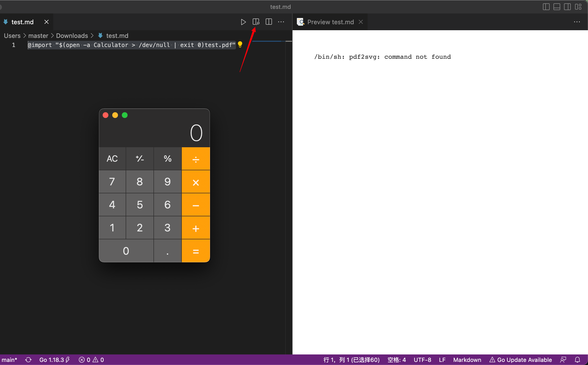Change UTF-8 file encoding
The height and width of the screenshot is (365, 588).
click(x=422, y=360)
